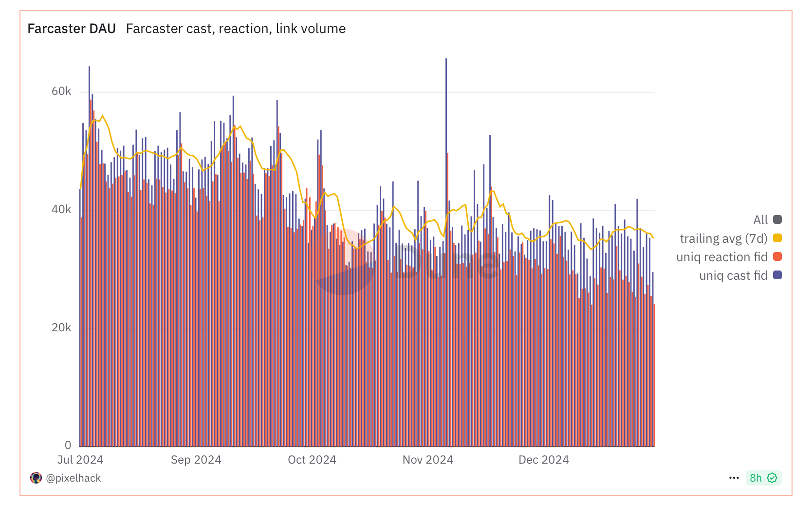812x505 pixels.
Task: Click the 20k y-axis label
Action: coord(61,328)
